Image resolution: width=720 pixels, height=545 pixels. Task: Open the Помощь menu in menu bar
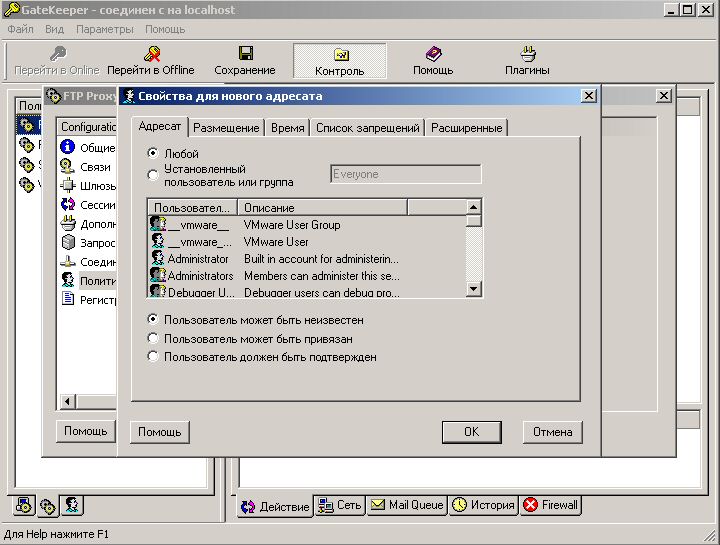[165, 29]
